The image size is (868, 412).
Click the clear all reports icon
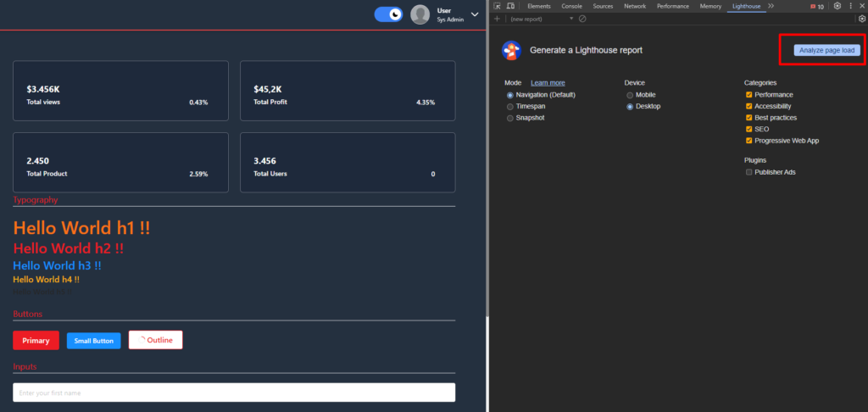point(582,19)
